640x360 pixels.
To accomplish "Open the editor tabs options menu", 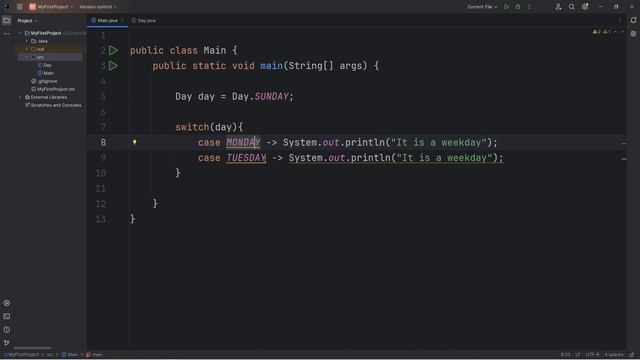I will 620,20.
